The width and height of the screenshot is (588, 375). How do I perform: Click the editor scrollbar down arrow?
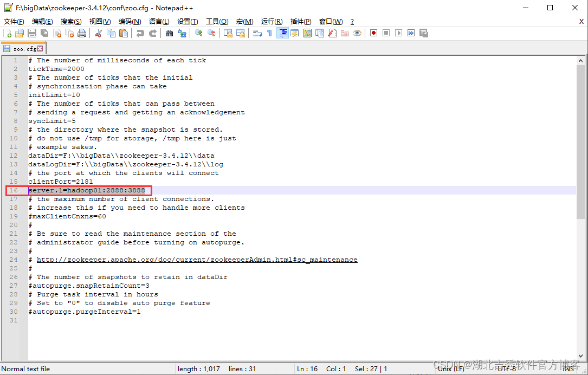click(x=580, y=356)
